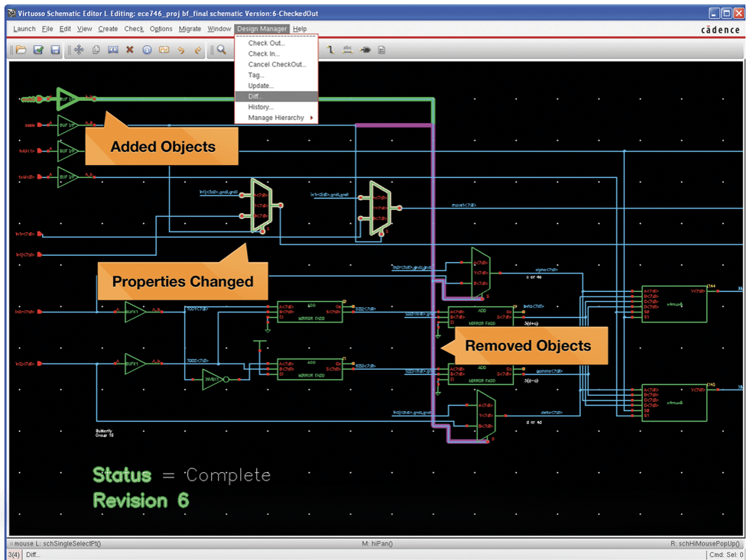Click the red X Delete icon

130,50
